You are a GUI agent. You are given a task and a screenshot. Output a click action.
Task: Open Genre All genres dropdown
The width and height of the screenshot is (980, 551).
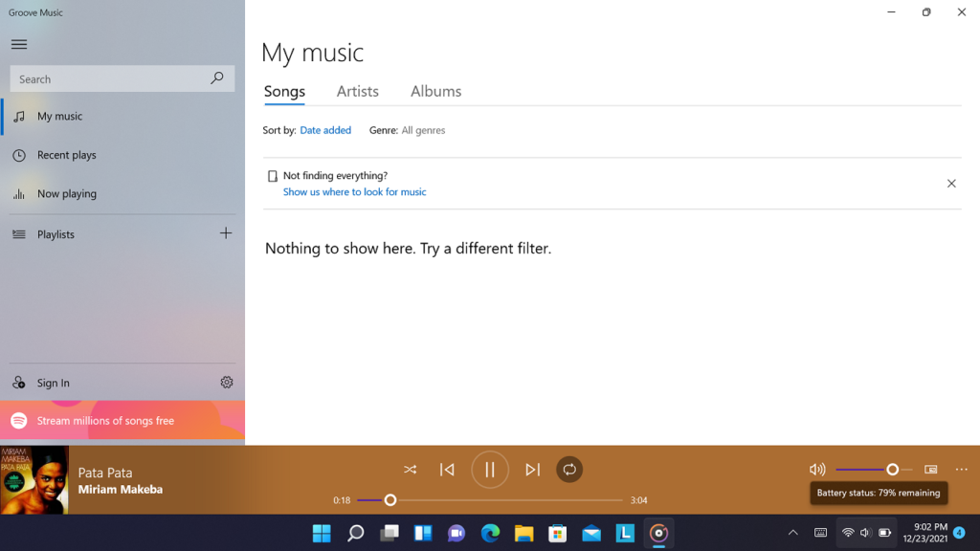(423, 130)
